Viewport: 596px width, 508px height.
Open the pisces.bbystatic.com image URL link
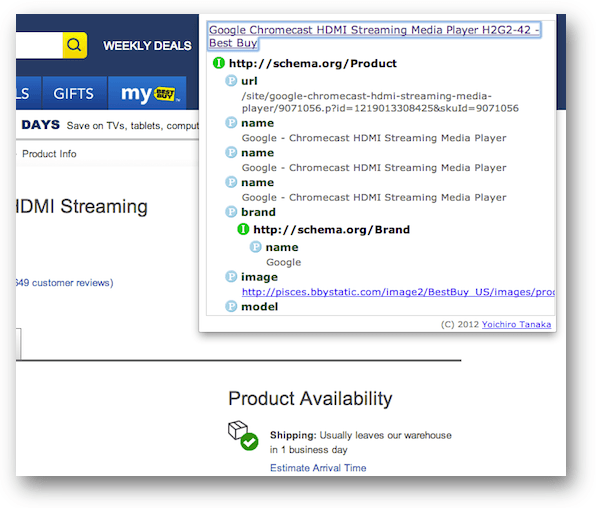(398, 292)
